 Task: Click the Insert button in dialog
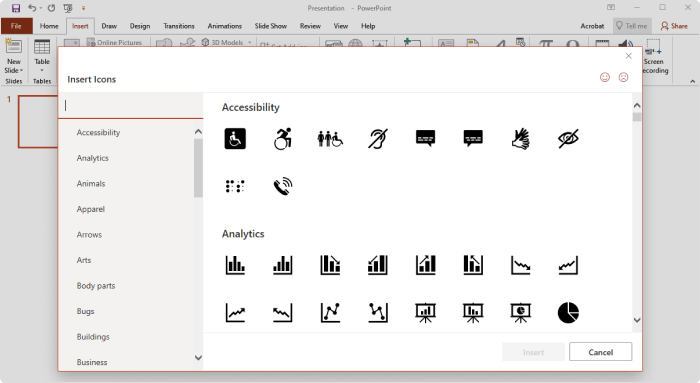point(533,352)
